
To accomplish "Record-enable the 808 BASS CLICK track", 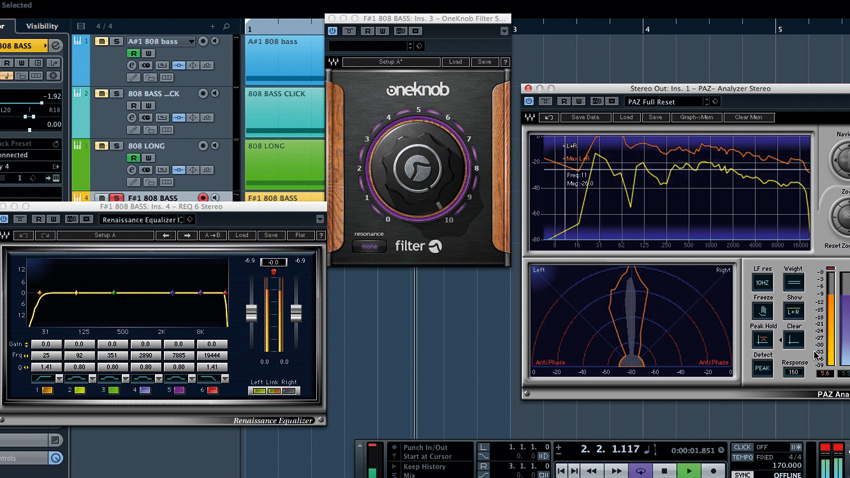I will point(203,93).
